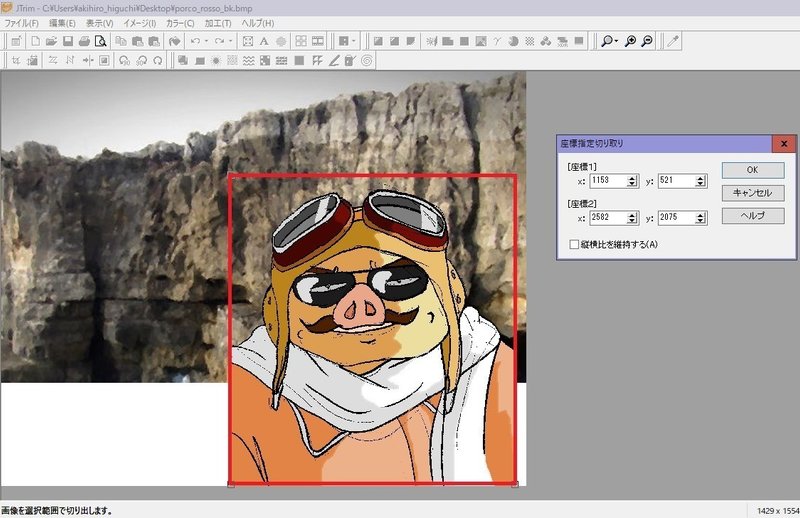The image size is (800, 518).
Task: Click the 座標1 x value spinner
Action: (632, 181)
